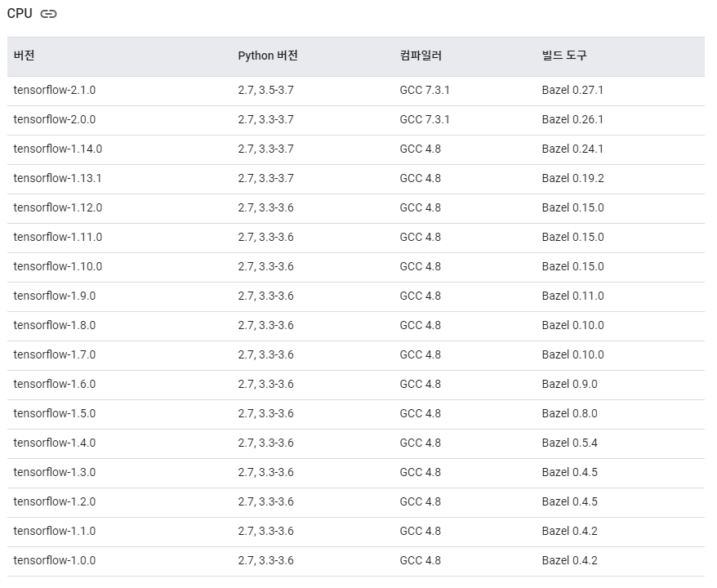Click GCC 4.8 in tensorflow-1.14.0 row
The image size is (717, 588).
coord(421,149)
